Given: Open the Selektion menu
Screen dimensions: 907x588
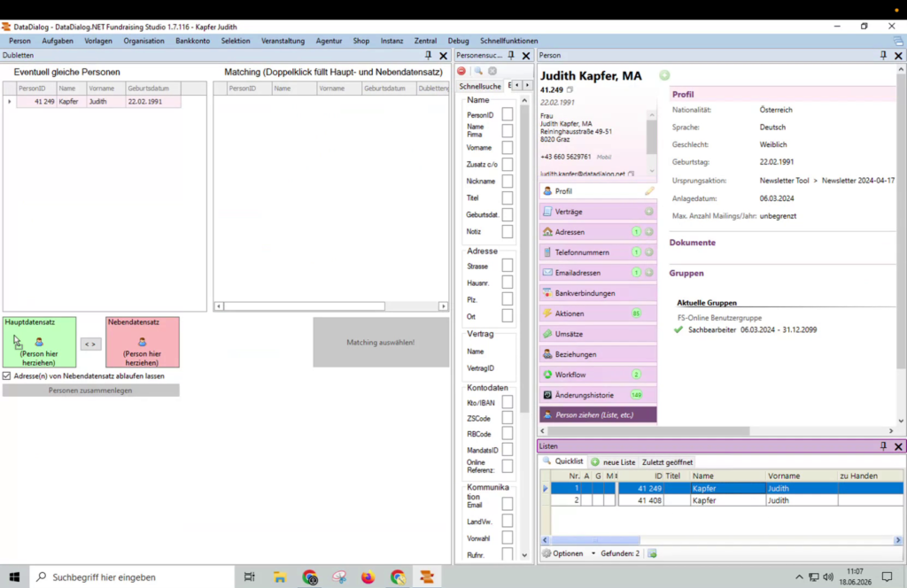Looking at the screenshot, I should click(x=236, y=41).
